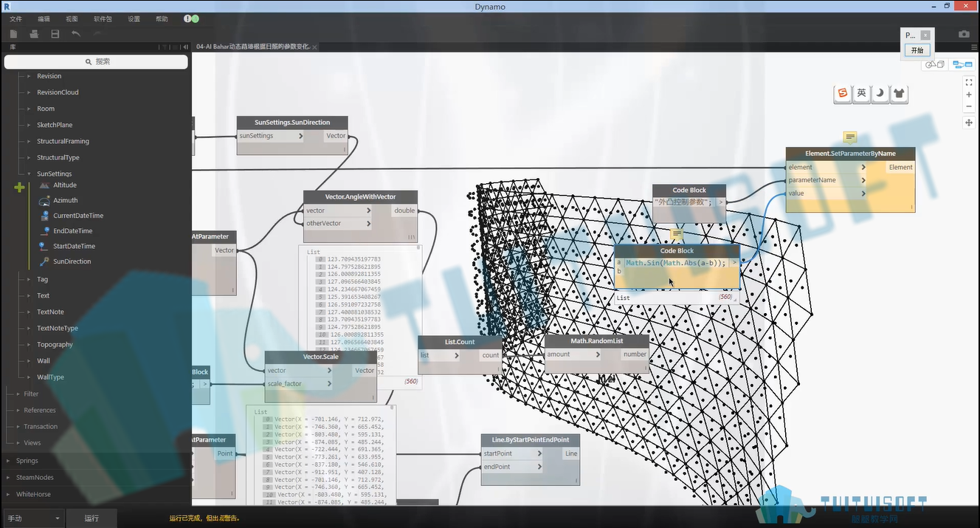Image resolution: width=980 pixels, height=528 pixels.
Task: Open the library filter icon
Action: [165, 47]
